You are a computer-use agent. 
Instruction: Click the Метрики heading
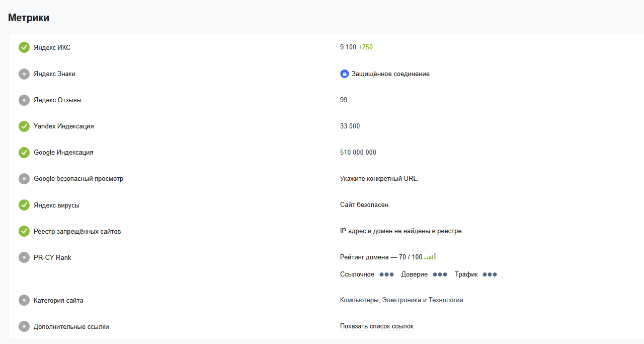(x=29, y=18)
